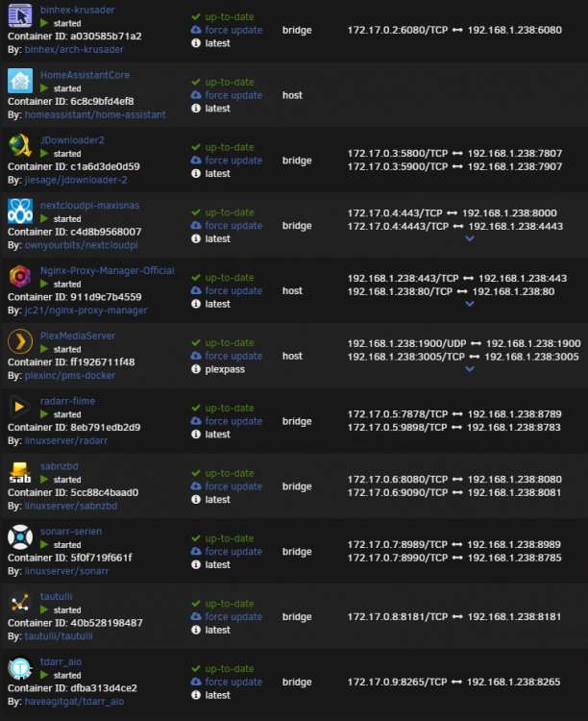The image size is (588, 721).
Task: Click the started play icon for tautulli
Action: pyautogui.click(x=44, y=610)
